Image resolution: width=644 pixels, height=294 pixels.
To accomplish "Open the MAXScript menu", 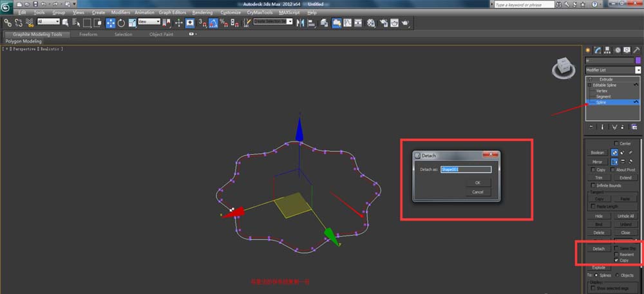I will tap(290, 13).
